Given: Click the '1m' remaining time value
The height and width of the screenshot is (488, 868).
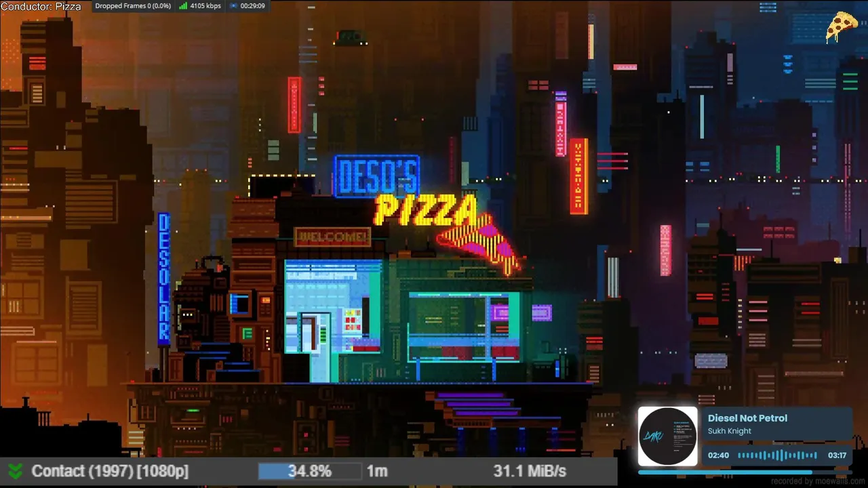Looking at the screenshot, I should click(377, 471).
